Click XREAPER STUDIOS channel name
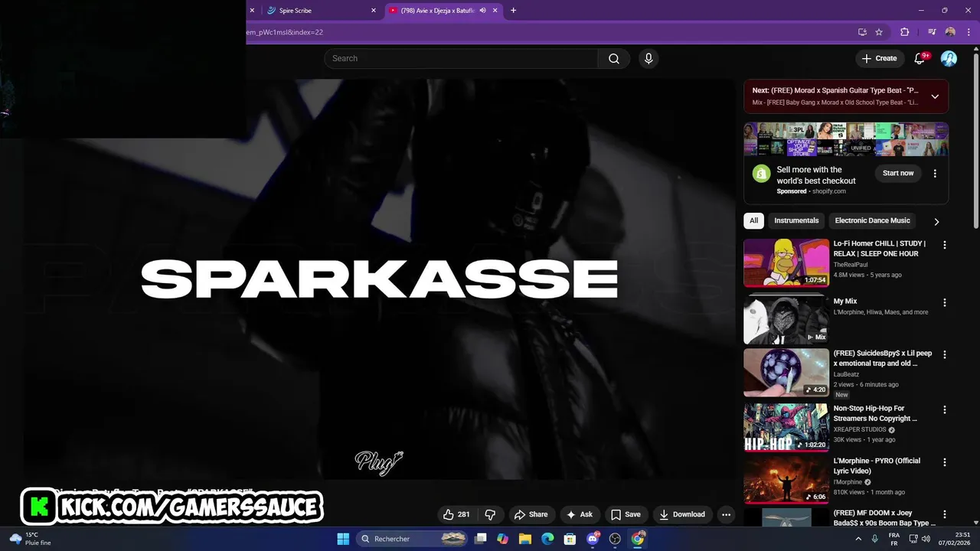The image size is (980, 551). pos(859,430)
